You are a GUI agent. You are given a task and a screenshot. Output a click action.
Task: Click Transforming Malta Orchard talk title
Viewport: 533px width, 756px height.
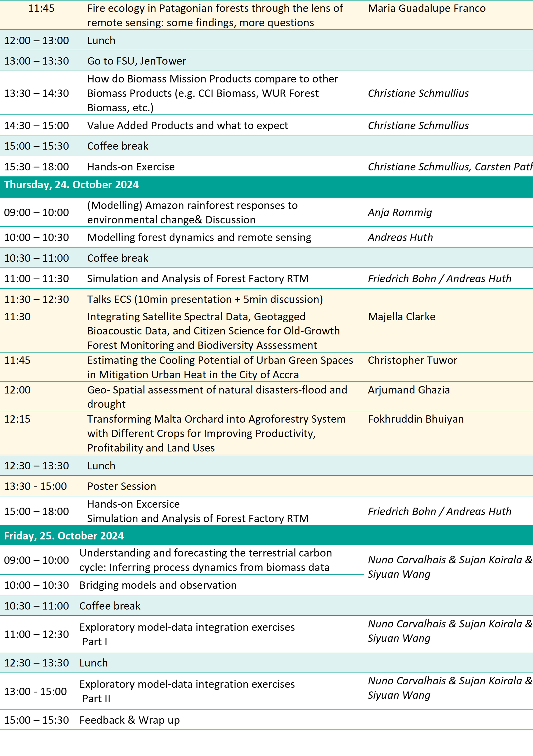(216, 433)
